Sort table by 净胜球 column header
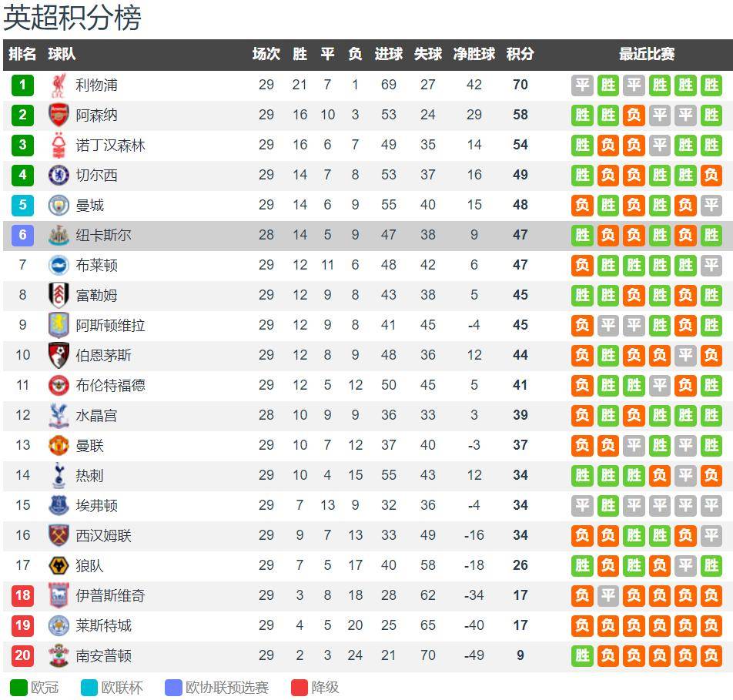The height and width of the screenshot is (700, 733). point(474,54)
